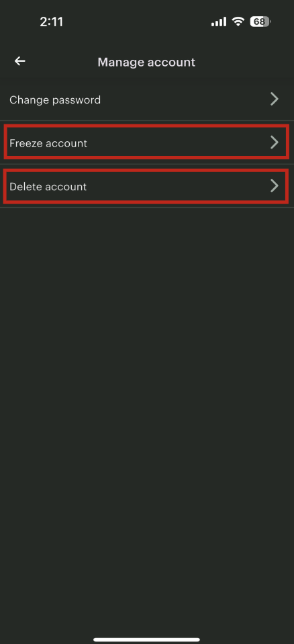The image size is (294, 644).
Task: Tap the chevron next to Freeze account
Action: (x=275, y=143)
